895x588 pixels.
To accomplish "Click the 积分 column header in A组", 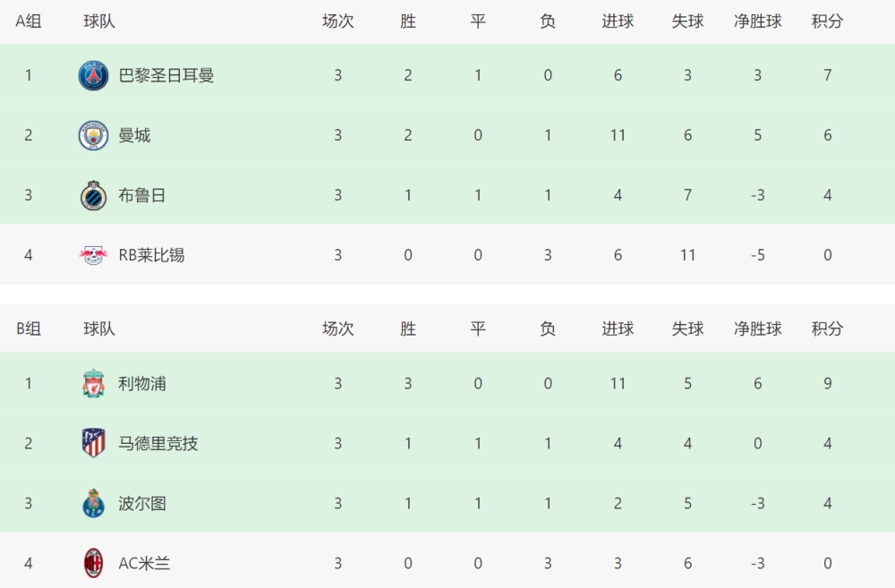I will [827, 21].
